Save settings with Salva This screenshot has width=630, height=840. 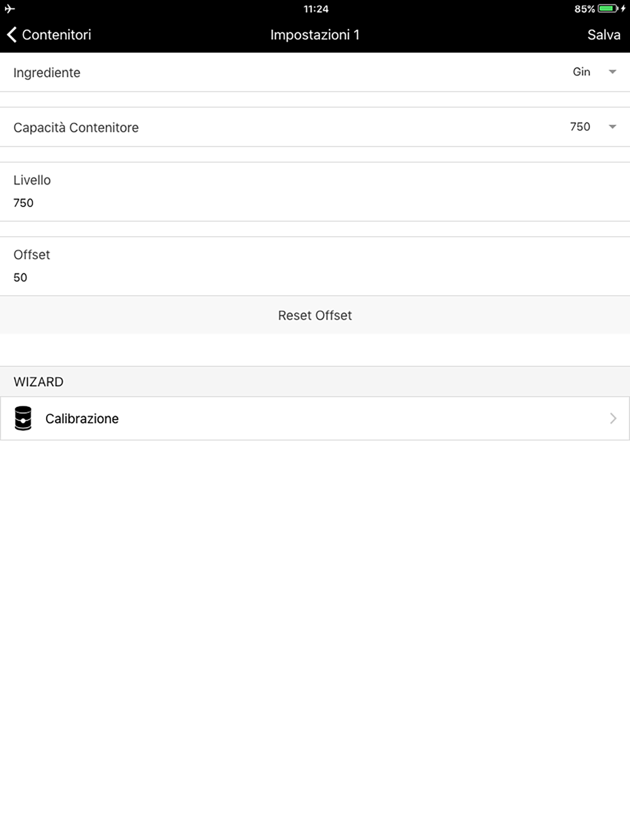point(604,35)
